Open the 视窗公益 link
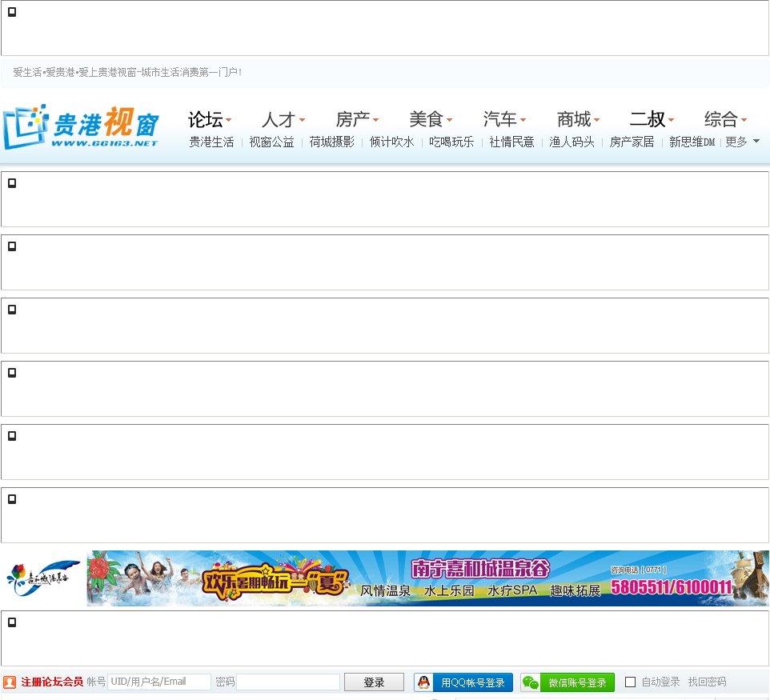 tap(271, 142)
